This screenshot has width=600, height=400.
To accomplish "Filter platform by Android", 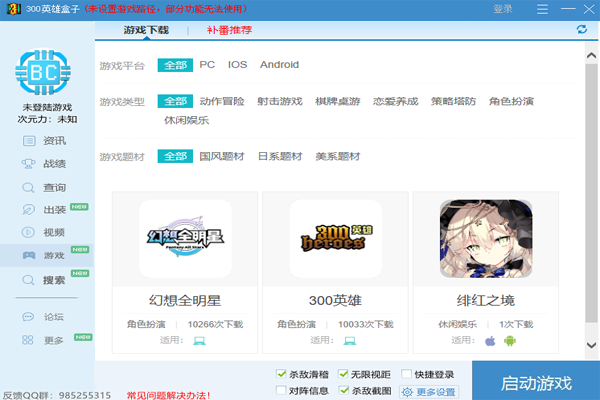I will coord(279,65).
